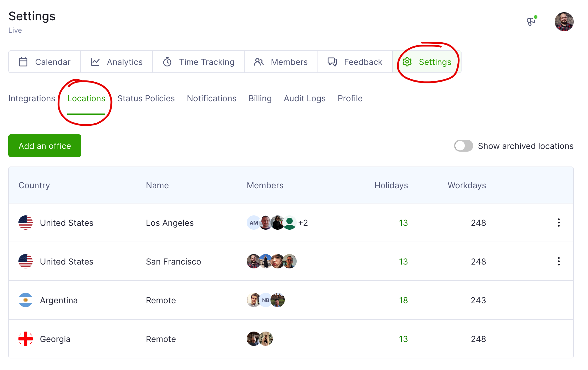Screen dimensions: 588x370
Task: Click first member avatar in Georgia row
Action: [253, 339]
